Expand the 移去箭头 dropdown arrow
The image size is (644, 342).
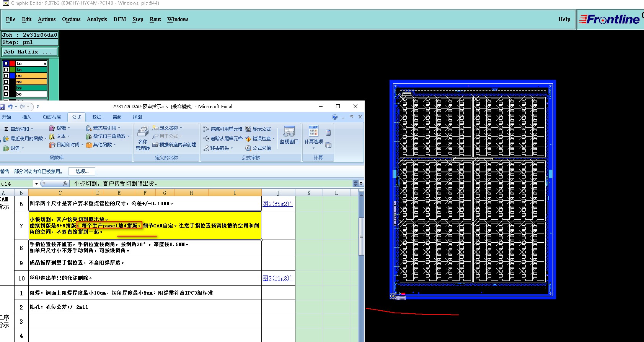point(232,148)
